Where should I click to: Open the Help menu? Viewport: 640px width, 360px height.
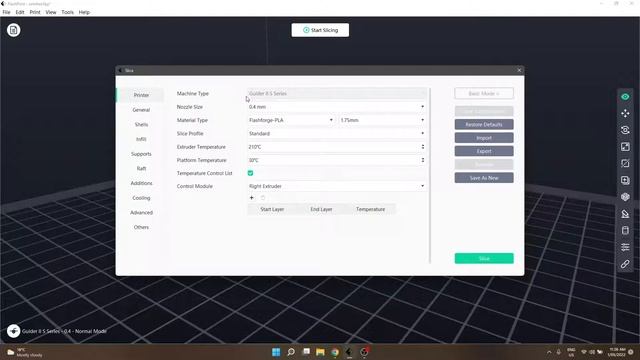pos(84,12)
